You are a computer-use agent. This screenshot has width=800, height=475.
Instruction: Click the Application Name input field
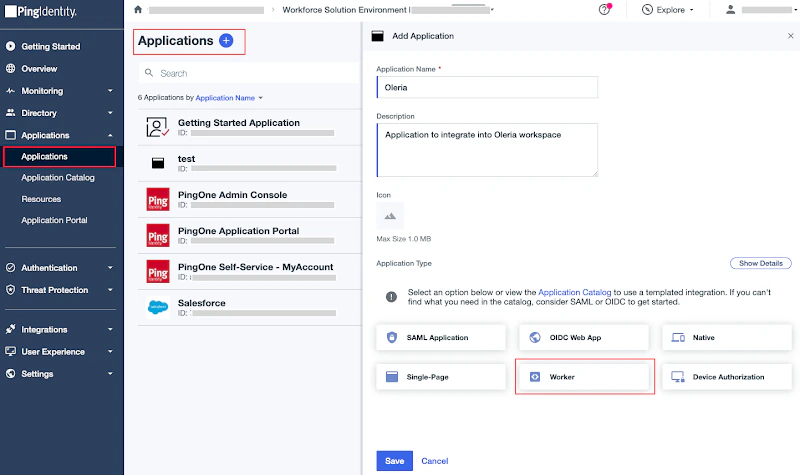coord(487,87)
